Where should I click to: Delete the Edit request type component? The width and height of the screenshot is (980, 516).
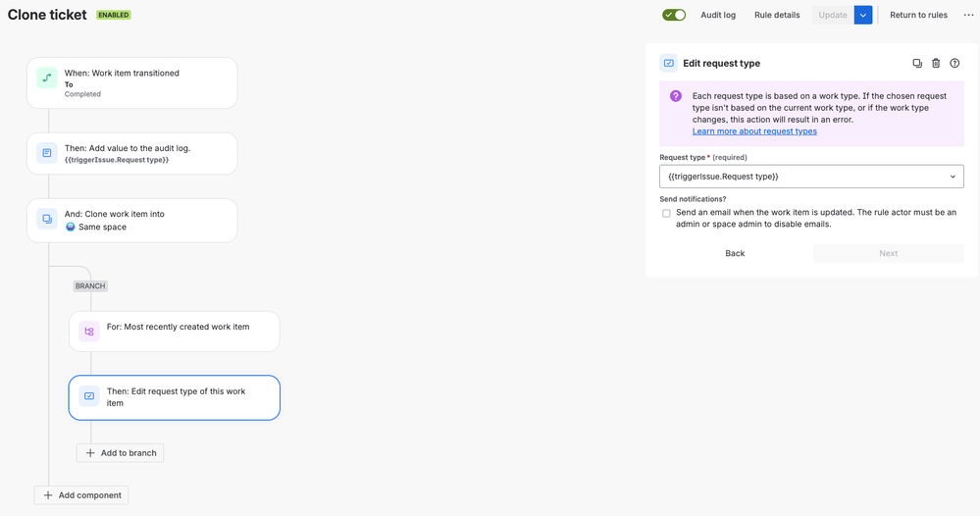[936, 63]
